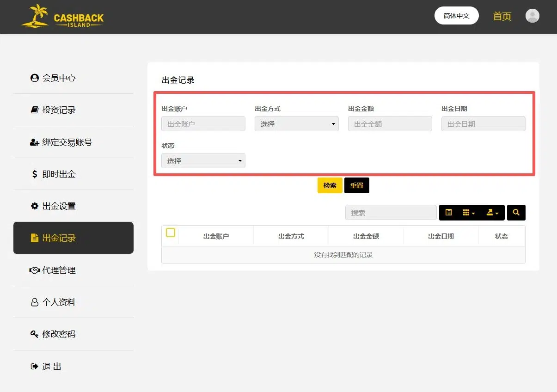
Task: Tick the select-all checkbox in table header
Action: 171,233
